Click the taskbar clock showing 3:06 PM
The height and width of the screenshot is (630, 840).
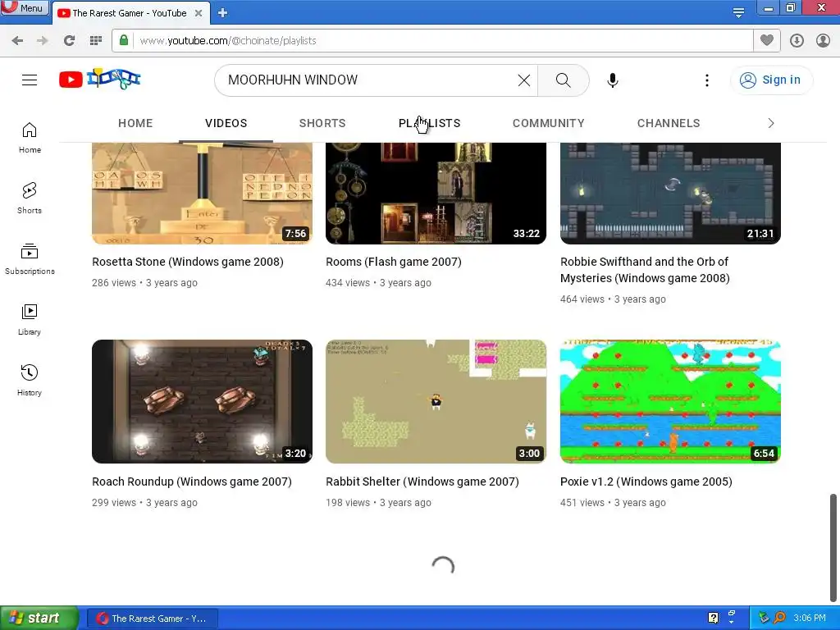point(810,619)
